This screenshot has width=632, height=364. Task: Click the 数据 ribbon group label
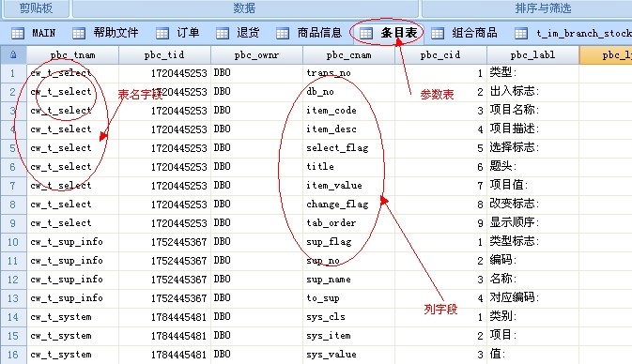(x=244, y=8)
